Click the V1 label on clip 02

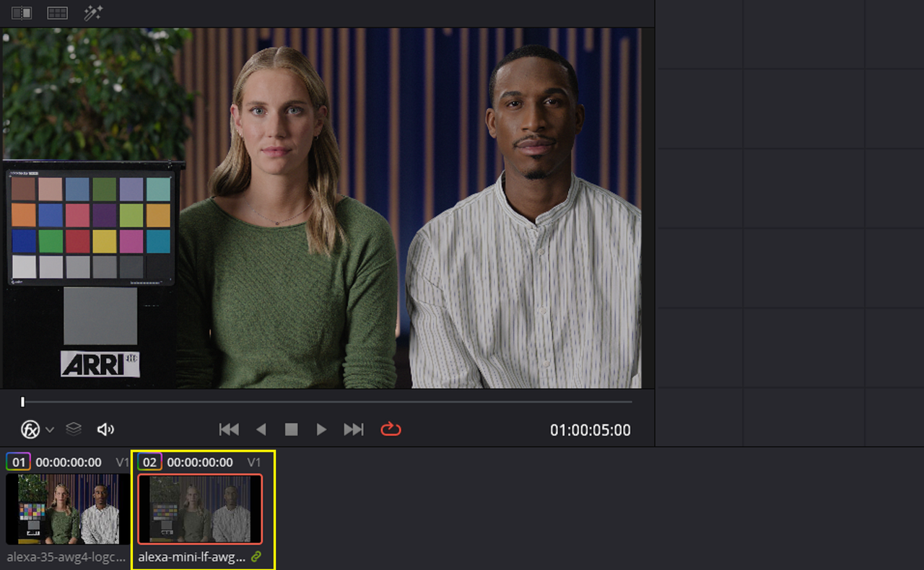[254, 462]
